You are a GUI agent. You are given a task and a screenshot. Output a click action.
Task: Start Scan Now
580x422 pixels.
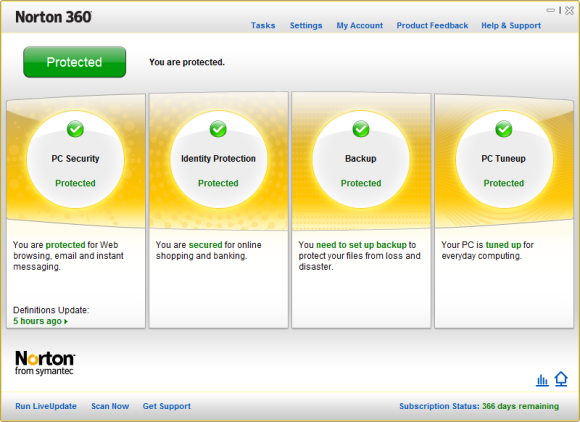click(x=110, y=406)
